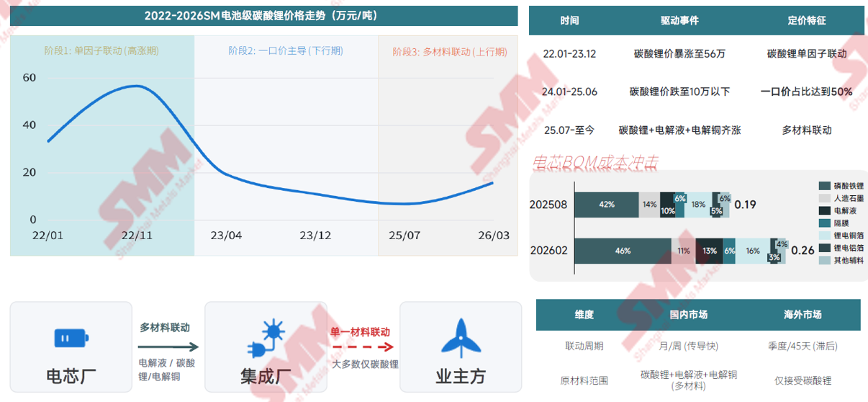Screen dimensions: 868x402
Task: Click the 大多数仅碳酸锂 caption
Action: click(x=365, y=364)
